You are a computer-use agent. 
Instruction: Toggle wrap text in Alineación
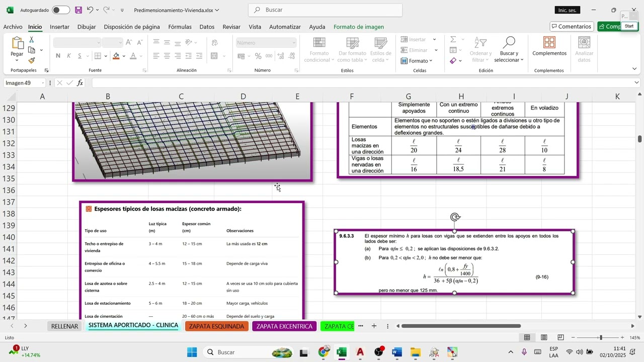[214, 43]
